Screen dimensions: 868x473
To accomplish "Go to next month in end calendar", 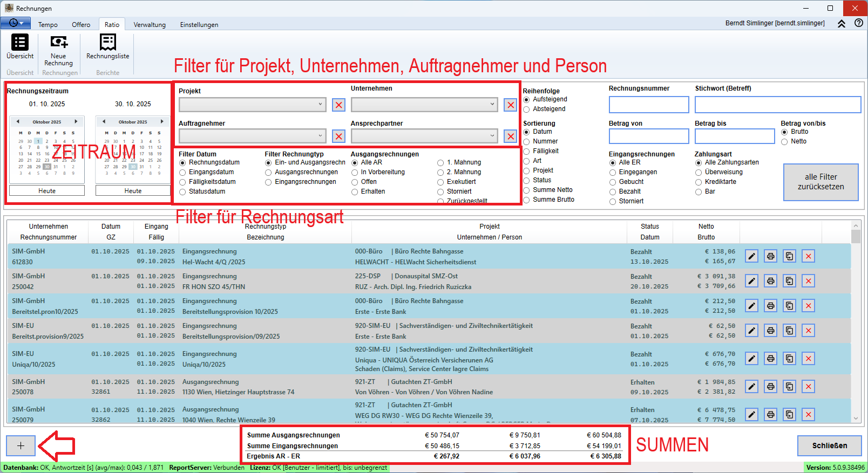I will click(162, 121).
